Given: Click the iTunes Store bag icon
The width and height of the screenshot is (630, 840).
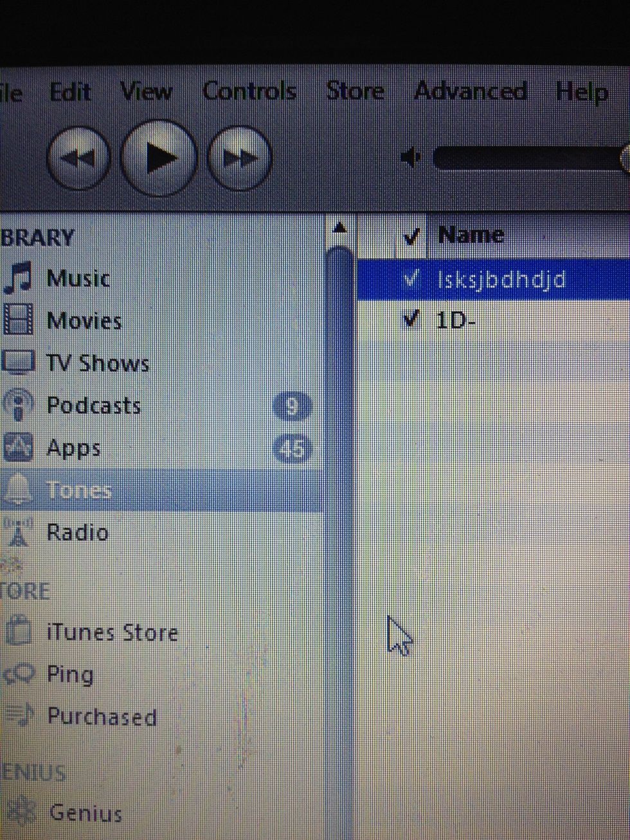Looking at the screenshot, I should (x=19, y=632).
